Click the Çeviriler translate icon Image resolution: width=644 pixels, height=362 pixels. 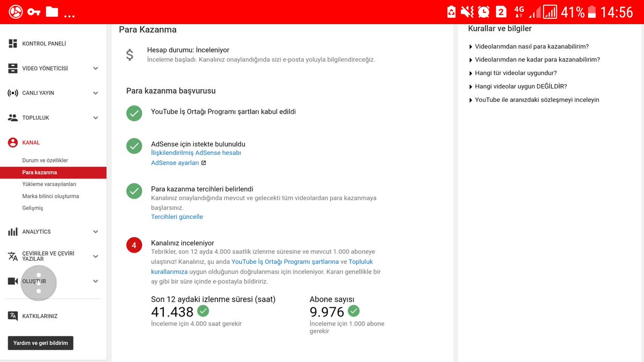[13, 256]
